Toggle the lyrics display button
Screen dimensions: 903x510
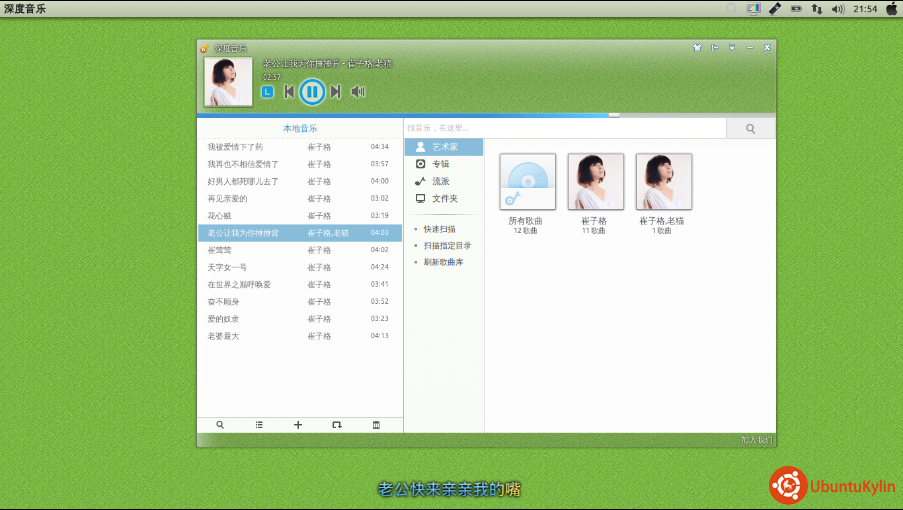click(267, 92)
